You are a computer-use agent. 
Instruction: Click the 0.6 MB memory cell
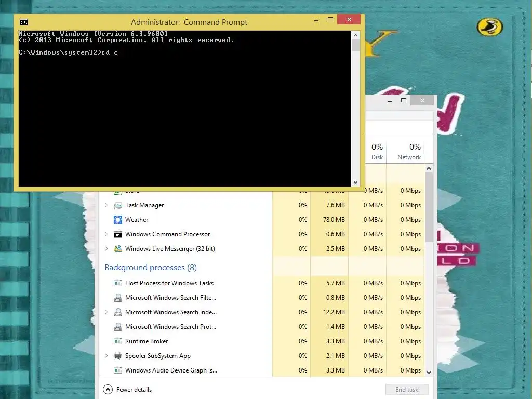click(x=329, y=234)
